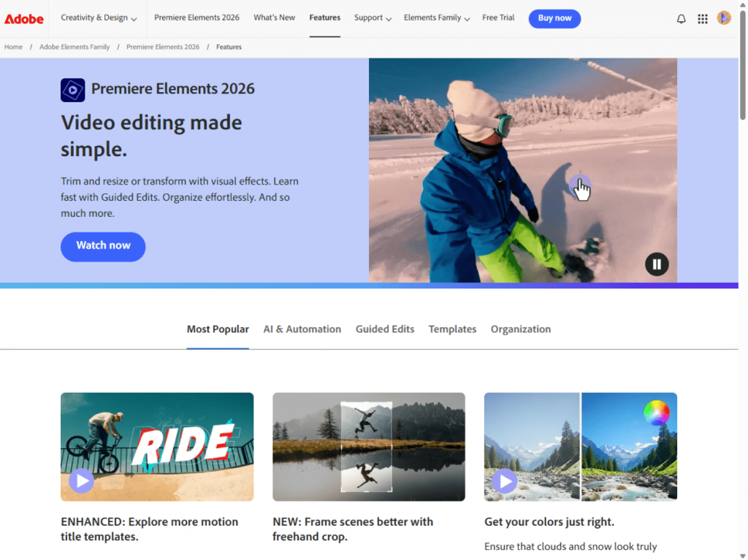
Task: Open the Free Trial page
Action: click(498, 18)
